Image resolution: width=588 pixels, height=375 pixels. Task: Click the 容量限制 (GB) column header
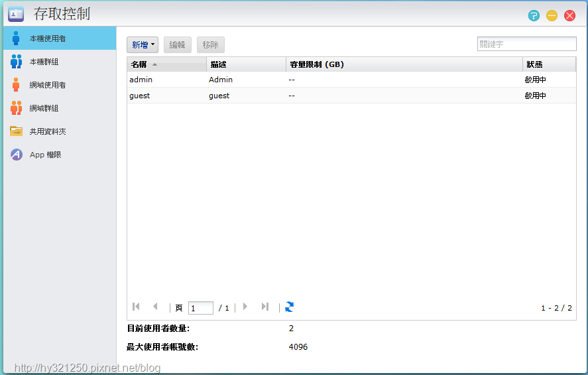[404, 64]
